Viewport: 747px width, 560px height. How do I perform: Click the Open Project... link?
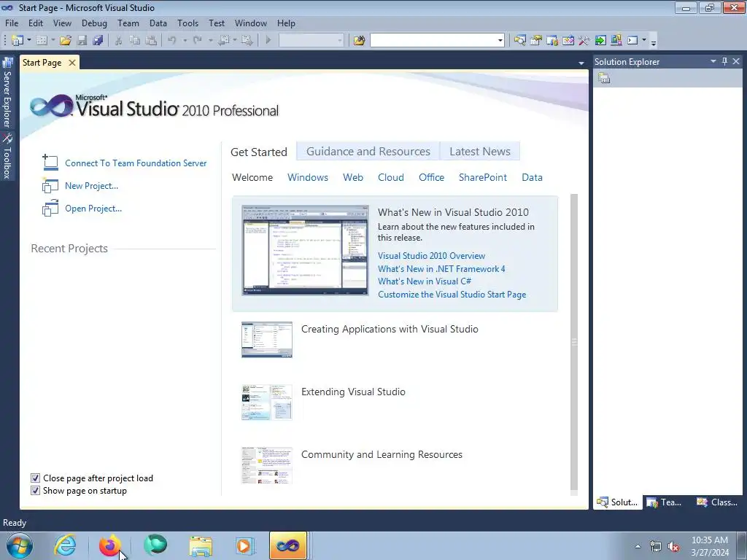click(93, 208)
